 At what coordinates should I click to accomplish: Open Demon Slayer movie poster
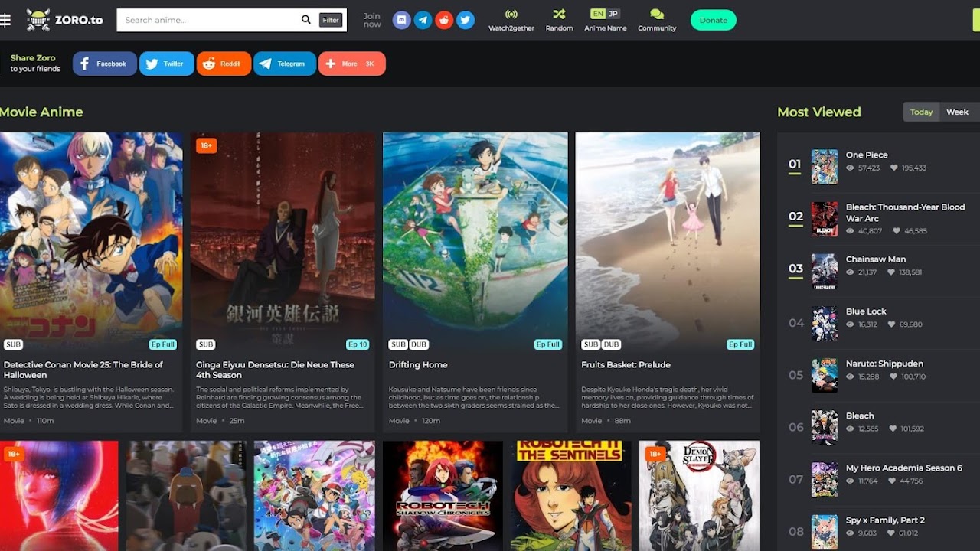pyautogui.click(x=700, y=496)
